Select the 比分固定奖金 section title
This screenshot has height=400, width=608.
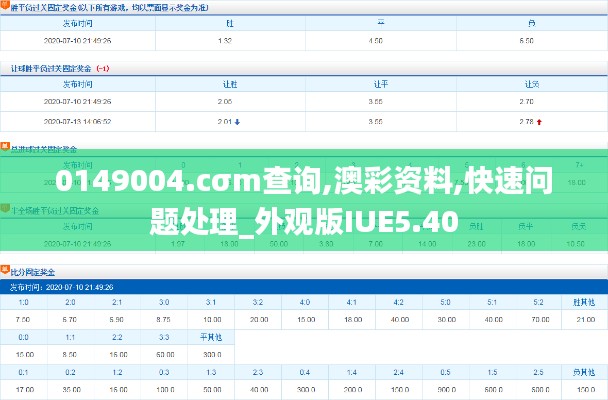tap(33, 272)
